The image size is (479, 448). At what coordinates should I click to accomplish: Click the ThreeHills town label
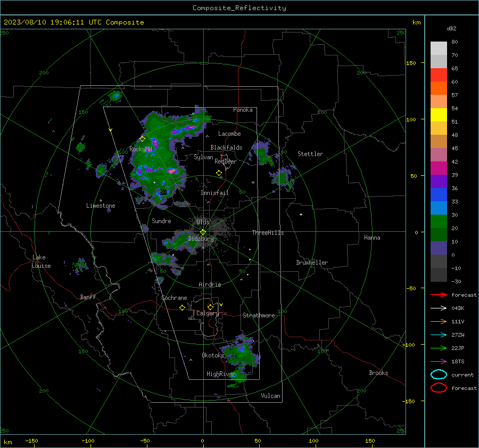pos(268,233)
